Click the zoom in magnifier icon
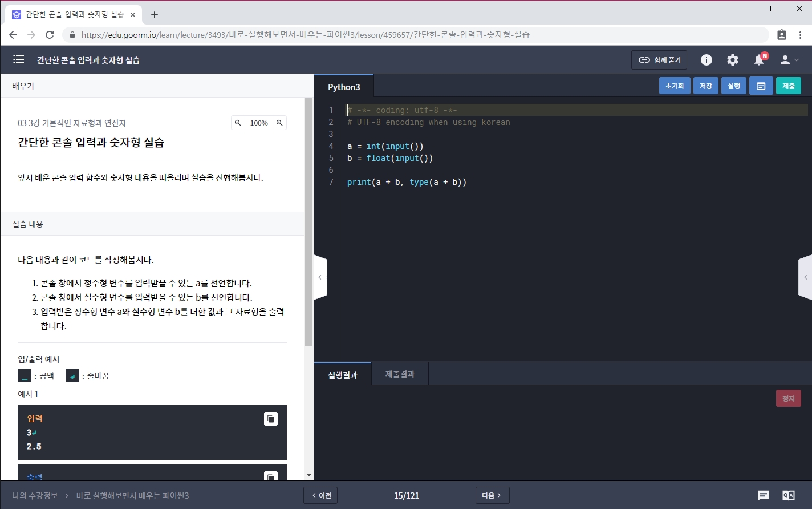The width and height of the screenshot is (812, 509). pos(279,123)
